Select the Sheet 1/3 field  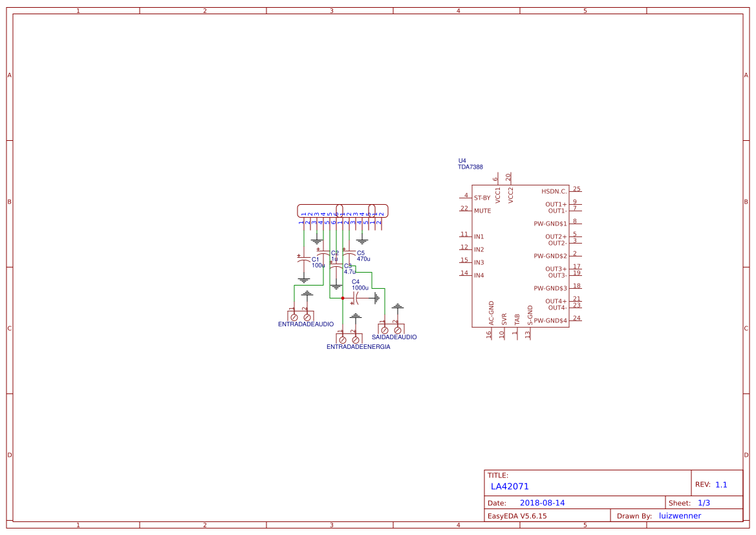tap(705, 502)
